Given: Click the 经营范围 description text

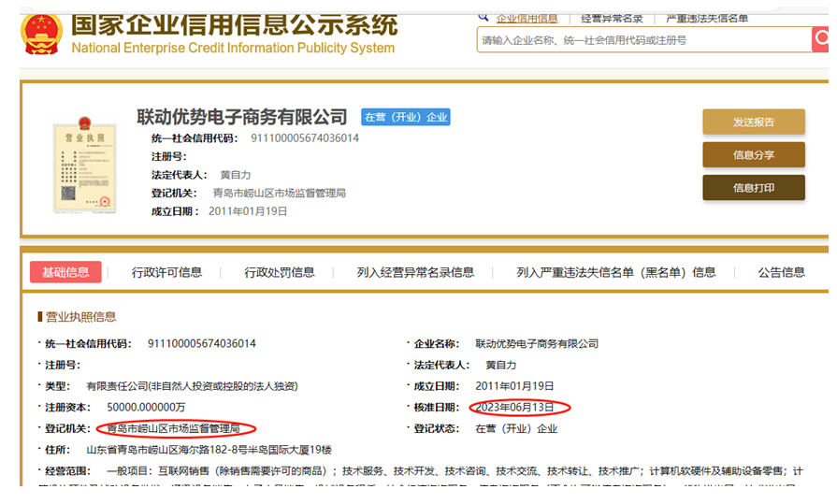Looking at the screenshot, I should coord(455,471).
